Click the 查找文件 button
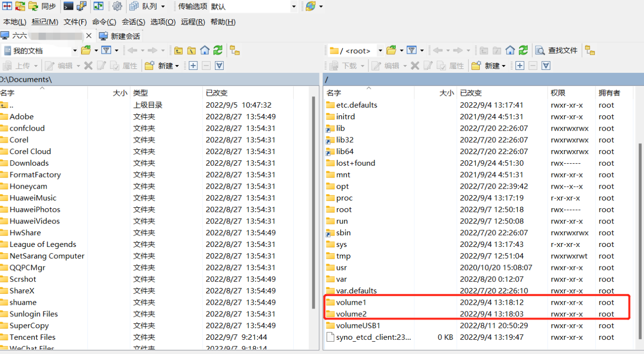This screenshot has width=644, height=354. click(x=557, y=50)
